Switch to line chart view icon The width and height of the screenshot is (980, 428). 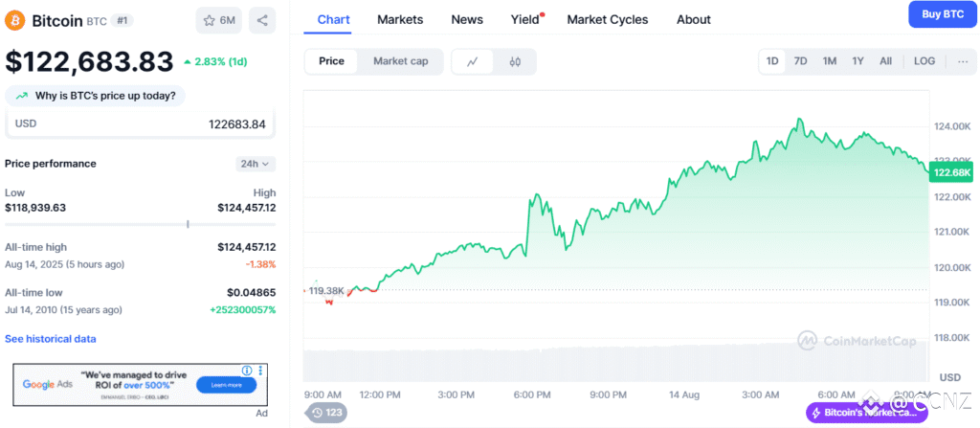(x=473, y=61)
